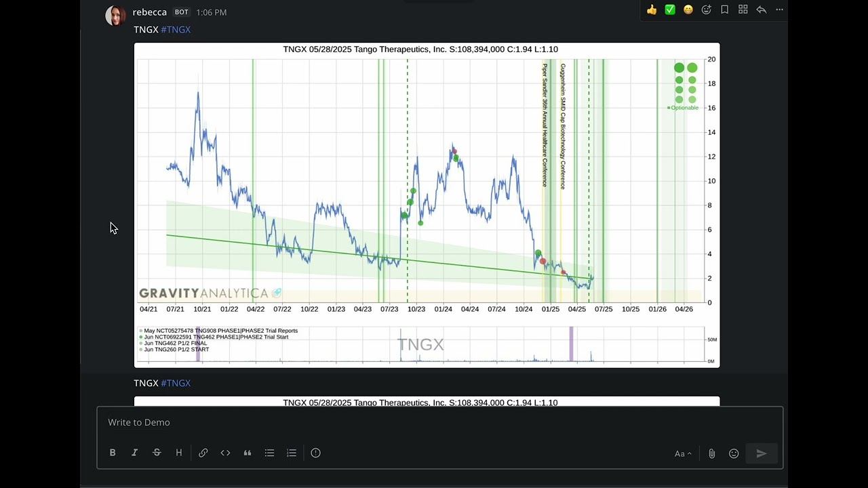Image resolution: width=868 pixels, height=488 pixels.
Task: React with green check mark emoji
Action: point(670,9)
